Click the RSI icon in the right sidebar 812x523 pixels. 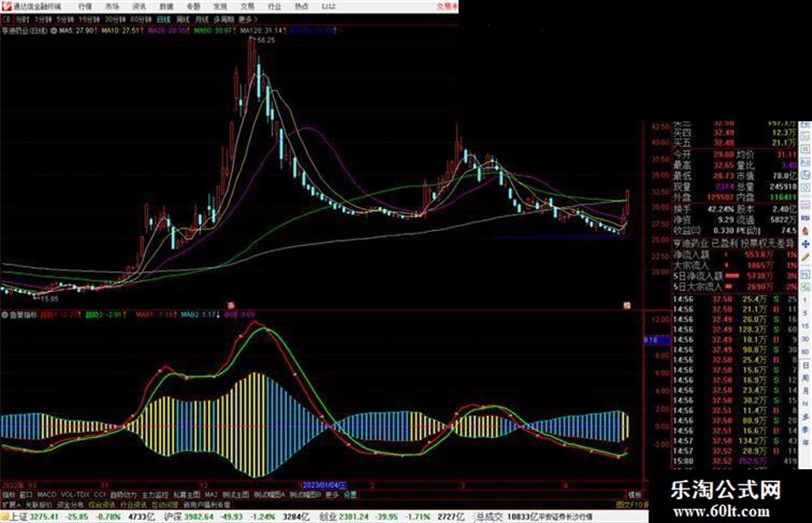[805, 218]
